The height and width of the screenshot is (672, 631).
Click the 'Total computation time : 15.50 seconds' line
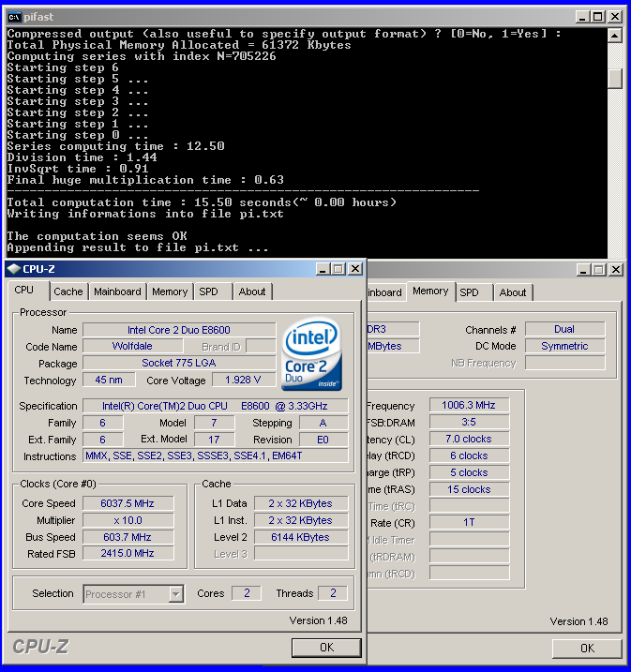[x=202, y=202]
